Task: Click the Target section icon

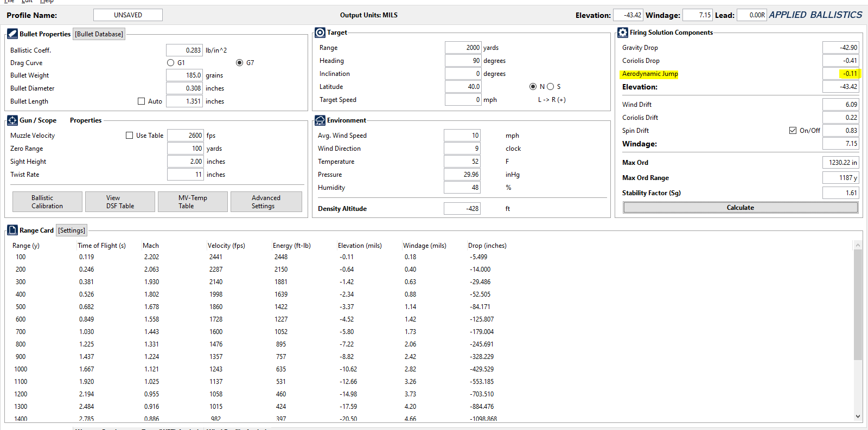Action: (320, 33)
